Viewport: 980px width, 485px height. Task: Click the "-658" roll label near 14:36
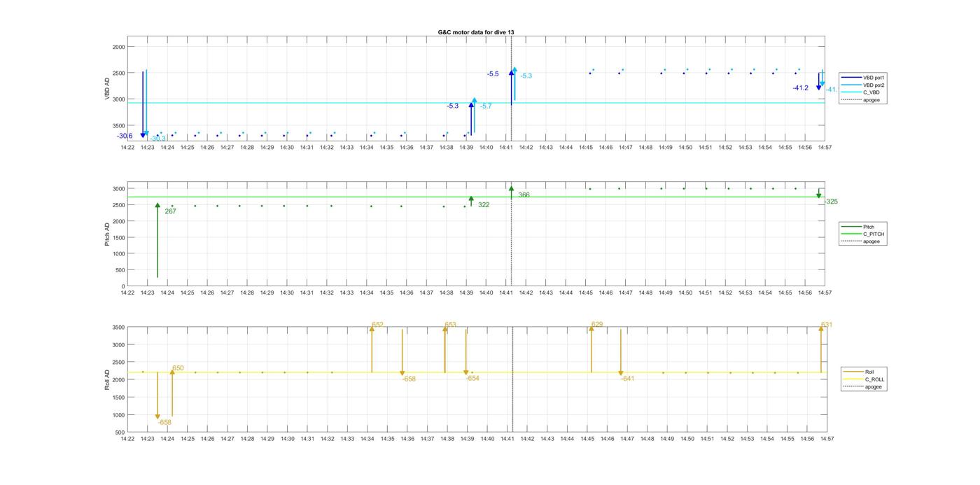coord(409,379)
